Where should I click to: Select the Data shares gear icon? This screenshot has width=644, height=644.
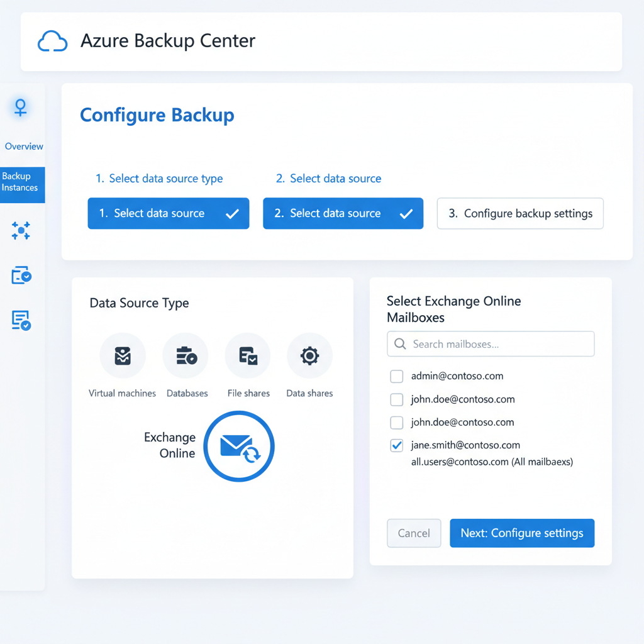point(309,356)
